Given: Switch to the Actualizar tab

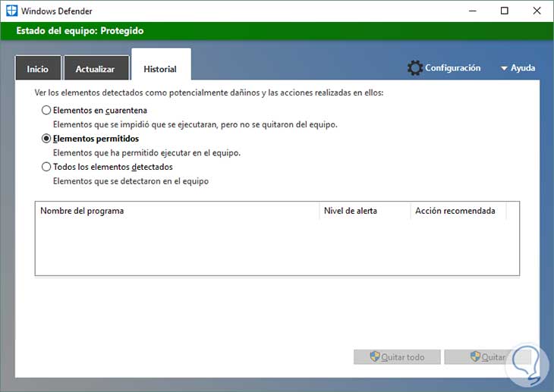Looking at the screenshot, I should pos(96,68).
